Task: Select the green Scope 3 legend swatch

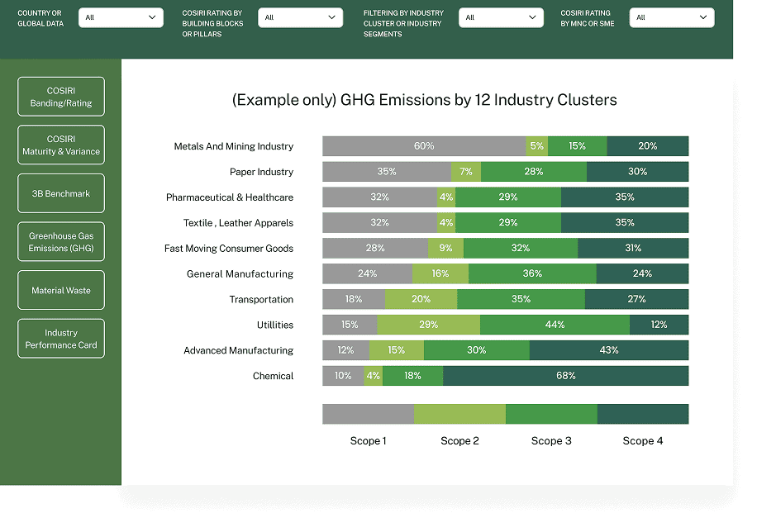Action: pyautogui.click(x=551, y=414)
